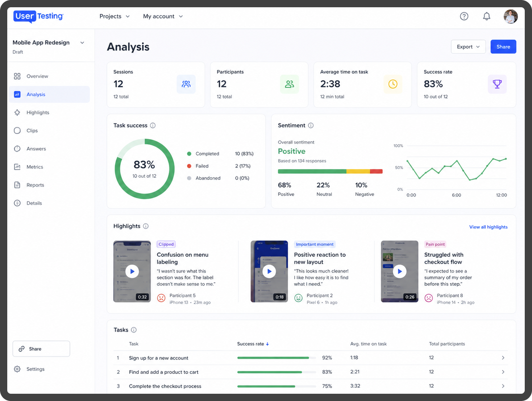
Task: Open the help question mark icon
Action: pyautogui.click(x=464, y=16)
